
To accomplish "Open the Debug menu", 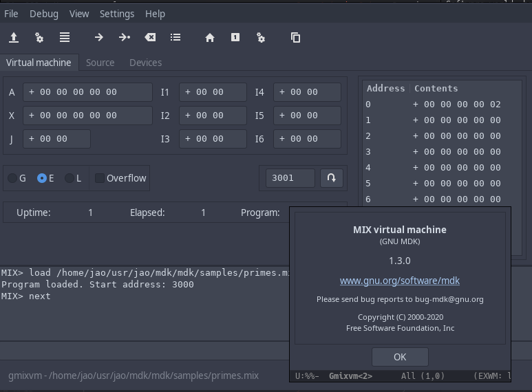I will tap(44, 14).
